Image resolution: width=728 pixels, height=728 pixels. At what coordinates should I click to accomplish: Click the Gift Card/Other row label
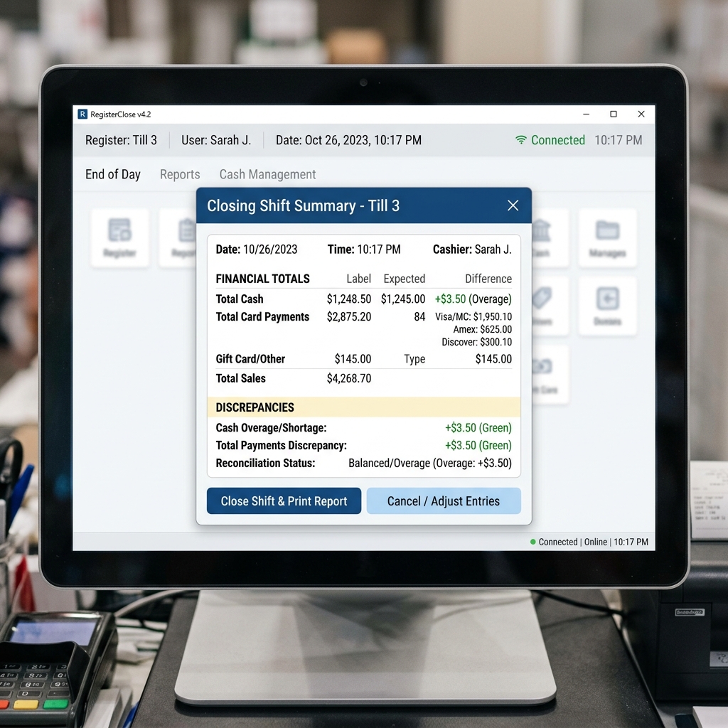click(250, 359)
